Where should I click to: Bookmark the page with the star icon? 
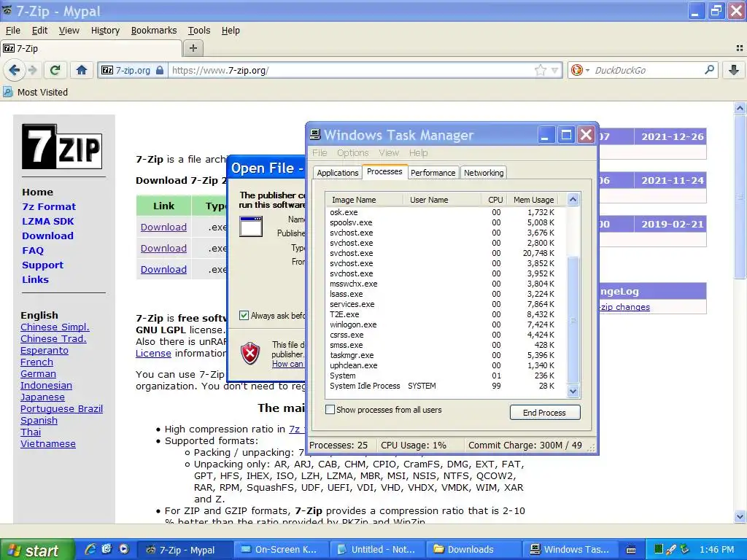(x=541, y=71)
